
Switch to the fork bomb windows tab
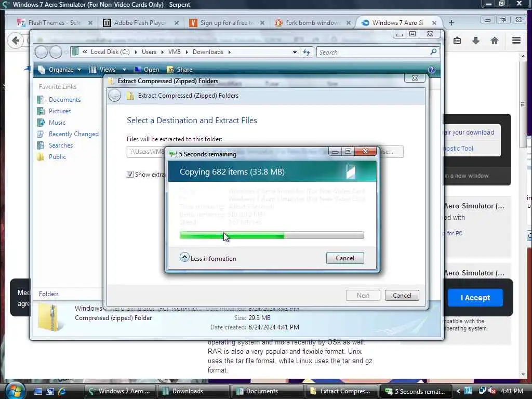point(312,23)
